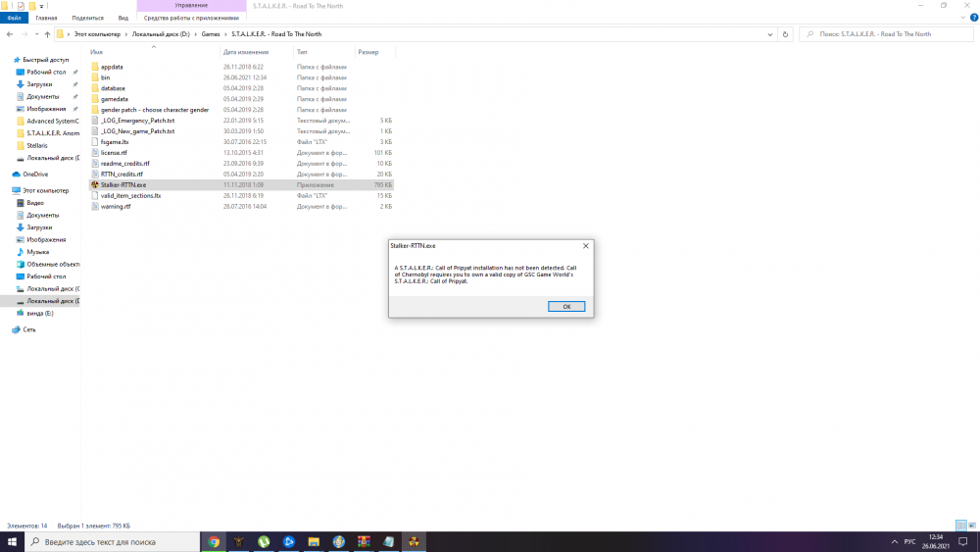The image size is (980, 552).
Task: Navigate to Локальный диск (D:) in breadcrumb
Action: (x=161, y=34)
